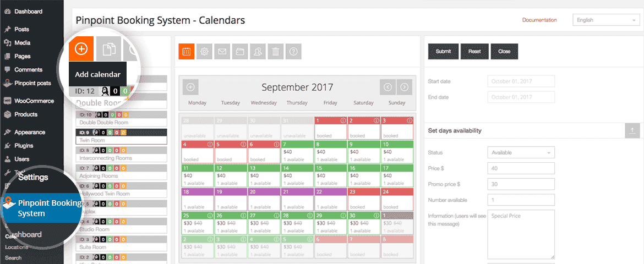Viewport: 644px width, 264px height.
Task: Click the End date field
Action: (521, 97)
